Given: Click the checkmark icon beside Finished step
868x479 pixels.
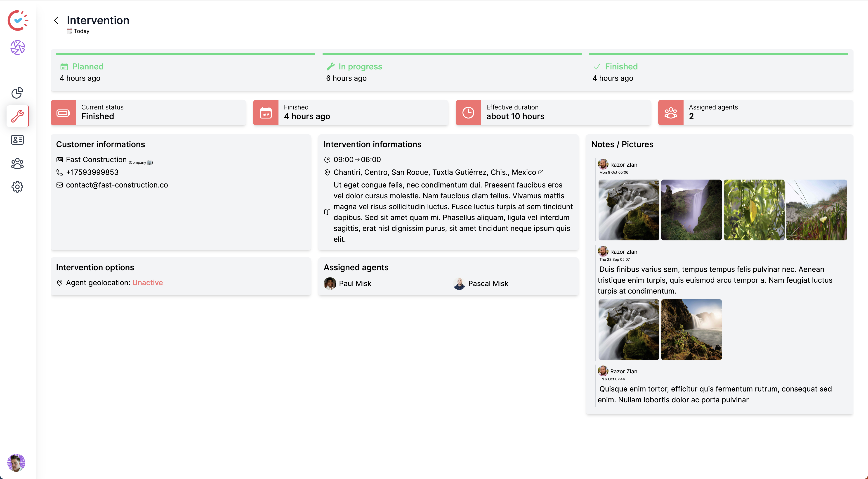Looking at the screenshot, I should 597,66.
